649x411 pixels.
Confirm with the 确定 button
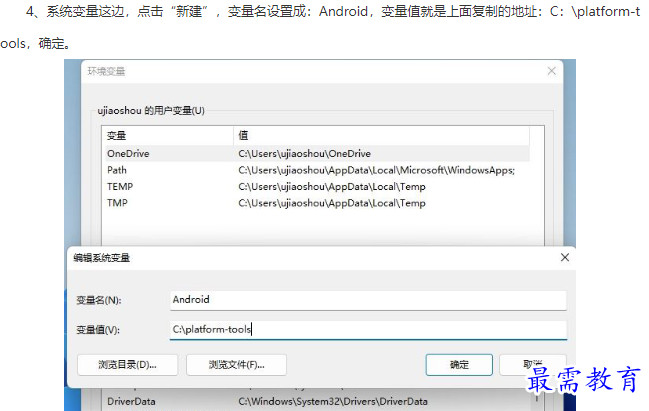pos(459,365)
